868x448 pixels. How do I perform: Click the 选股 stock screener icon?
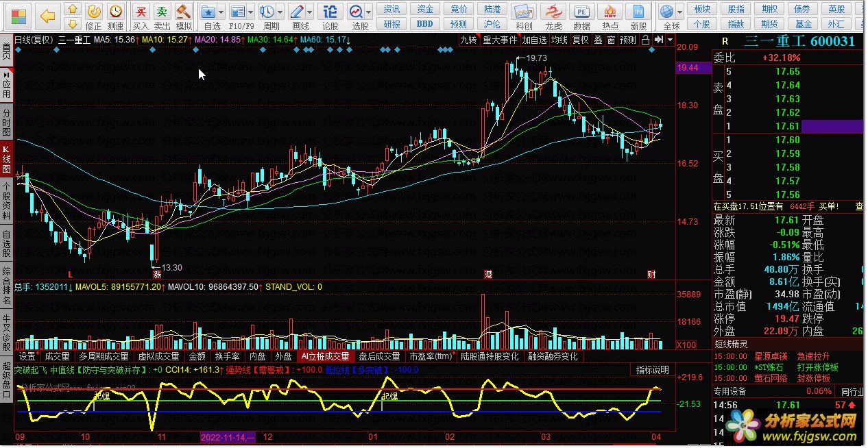point(356,12)
